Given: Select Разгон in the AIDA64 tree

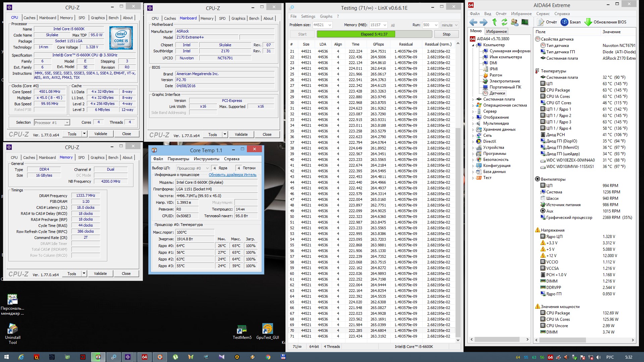Looking at the screenshot, I should (495, 75).
